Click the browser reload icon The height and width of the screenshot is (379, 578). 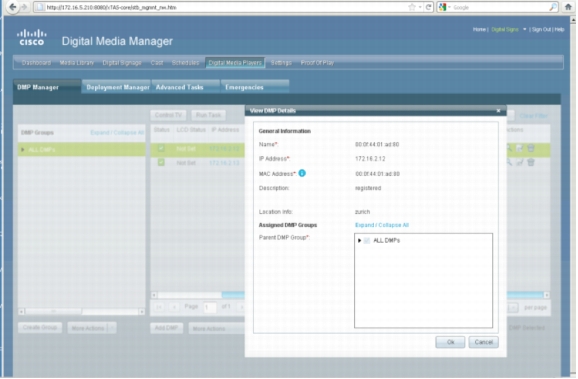tap(428, 7)
